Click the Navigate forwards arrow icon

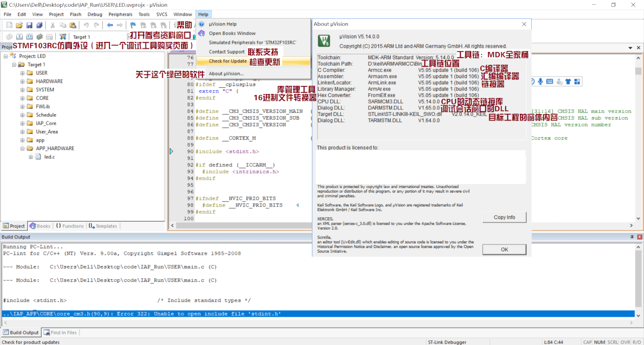point(120,26)
